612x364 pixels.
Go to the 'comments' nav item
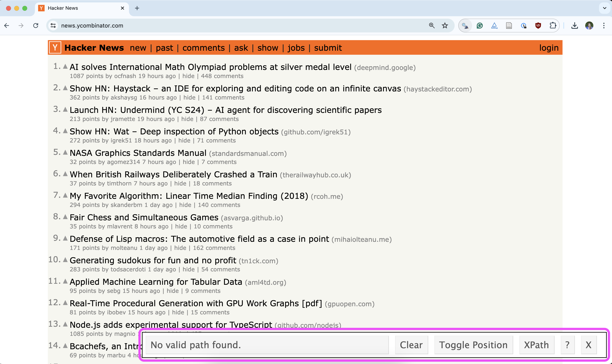point(203,48)
